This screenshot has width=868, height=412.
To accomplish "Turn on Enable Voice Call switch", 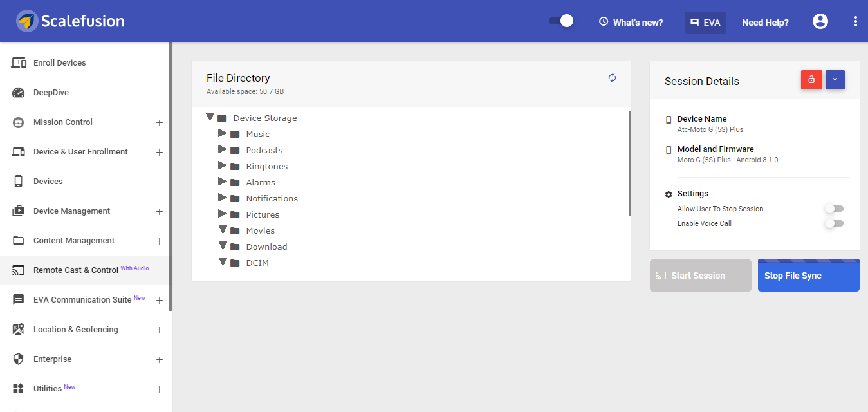I will [x=835, y=223].
